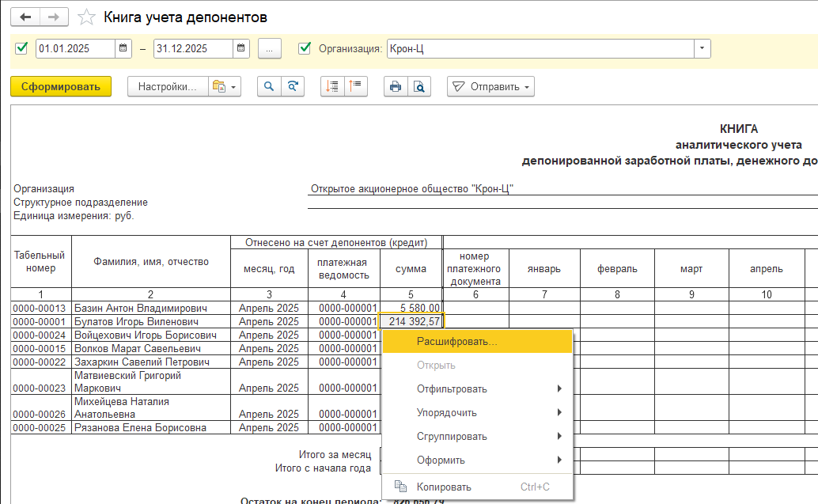Open the report variants dropdown
The width and height of the screenshot is (818, 504).
223,87
